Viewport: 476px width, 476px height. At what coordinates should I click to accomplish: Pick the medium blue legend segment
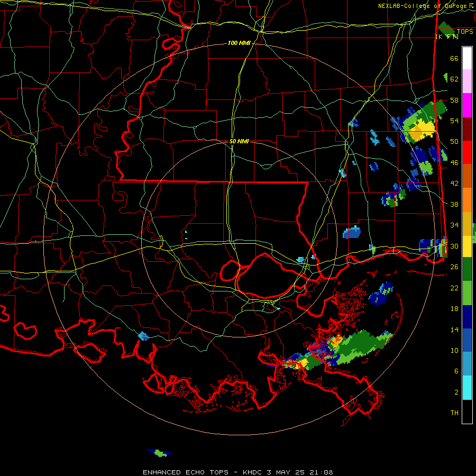point(467,340)
